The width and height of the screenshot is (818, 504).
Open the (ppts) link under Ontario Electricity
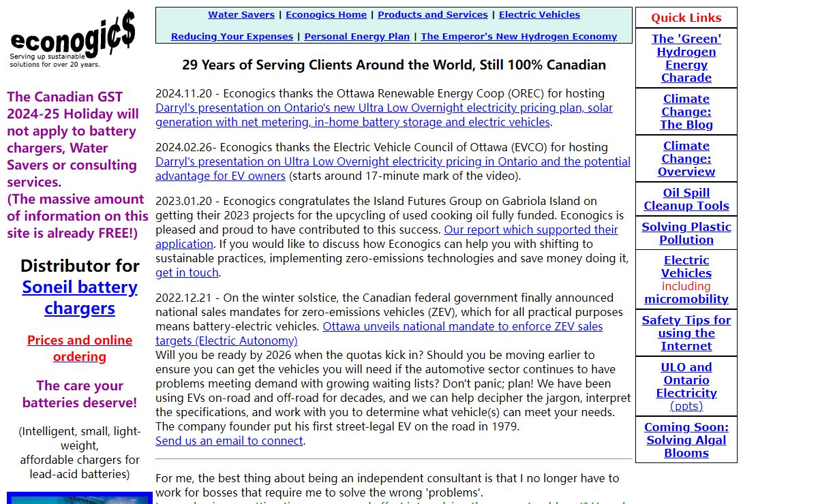[686, 406]
